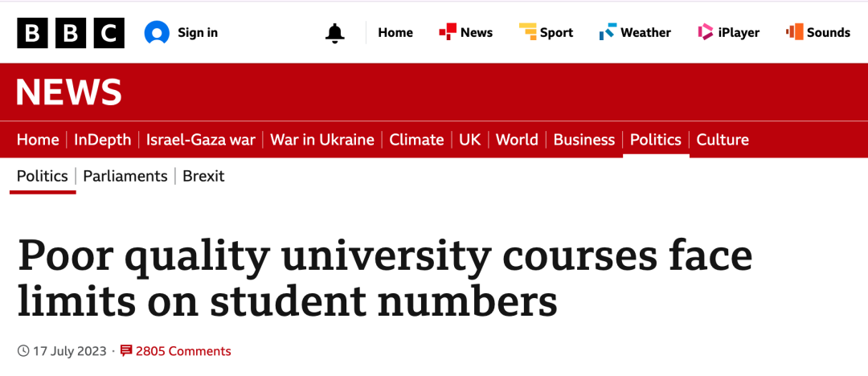Image resolution: width=868 pixels, height=376 pixels.
Task: Click the red News icon
Action: click(x=448, y=32)
